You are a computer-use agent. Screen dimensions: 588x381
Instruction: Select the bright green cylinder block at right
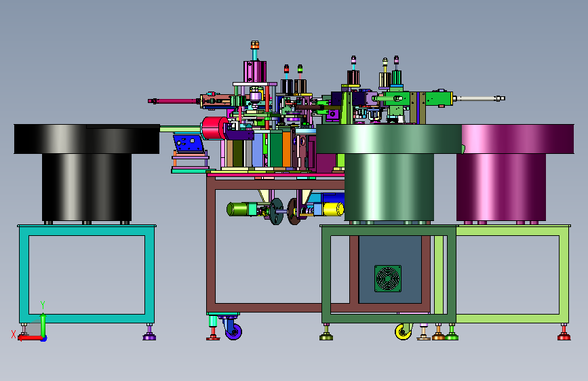[439, 98]
